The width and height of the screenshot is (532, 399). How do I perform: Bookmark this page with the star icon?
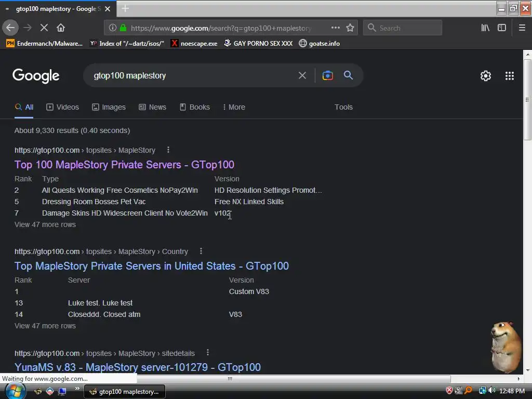pyautogui.click(x=350, y=28)
